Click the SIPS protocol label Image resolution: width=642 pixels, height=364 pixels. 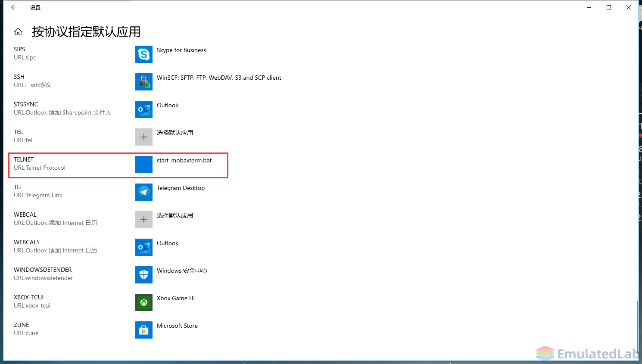pyautogui.click(x=19, y=49)
